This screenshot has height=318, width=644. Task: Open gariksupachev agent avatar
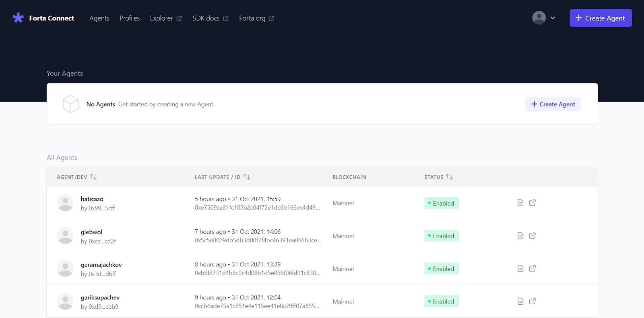pyautogui.click(x=65, y=301)
